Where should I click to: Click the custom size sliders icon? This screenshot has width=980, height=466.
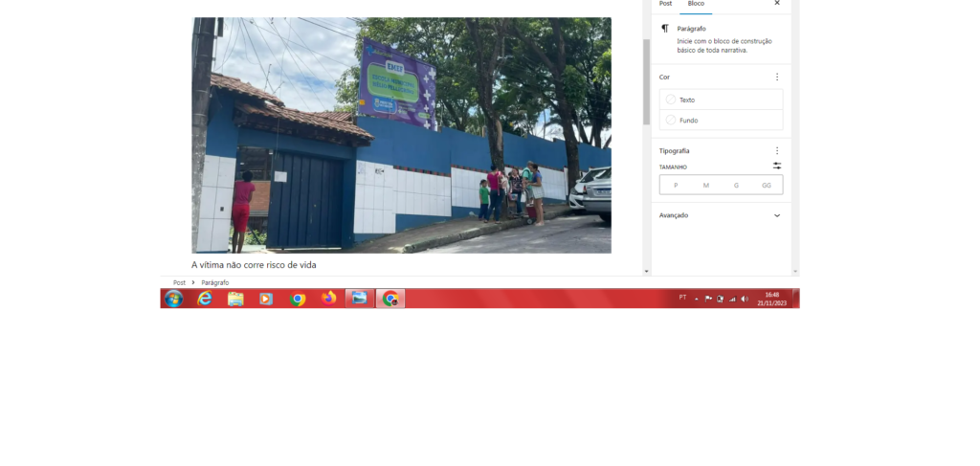point(776,166)
